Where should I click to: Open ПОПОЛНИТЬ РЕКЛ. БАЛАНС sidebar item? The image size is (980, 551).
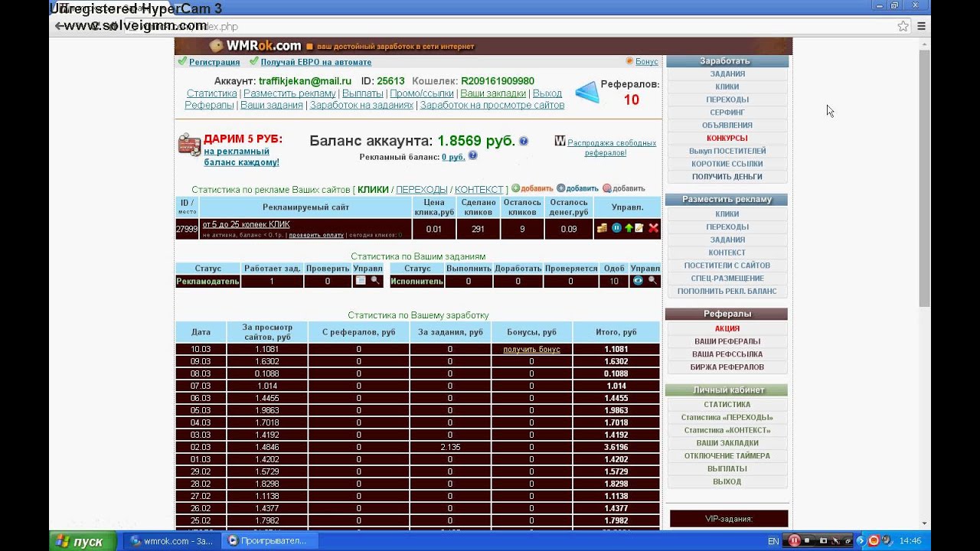[x=727, y=292]
